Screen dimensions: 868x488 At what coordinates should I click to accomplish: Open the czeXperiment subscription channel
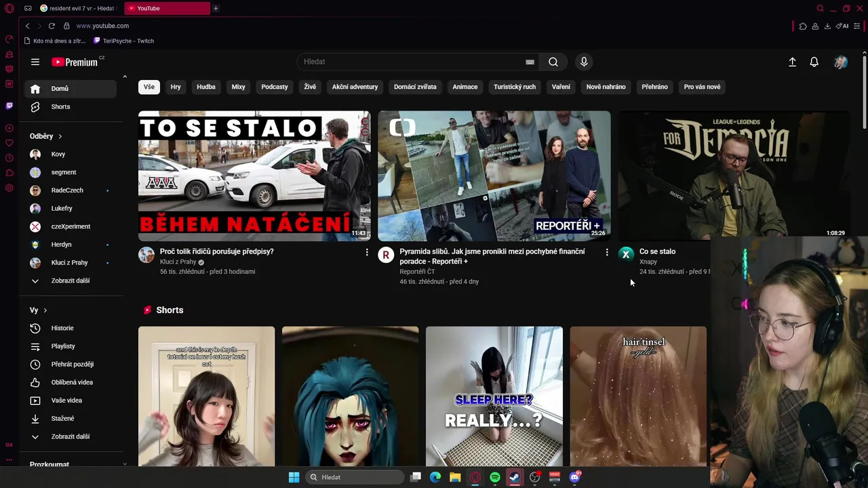click(x=71, y=226)
